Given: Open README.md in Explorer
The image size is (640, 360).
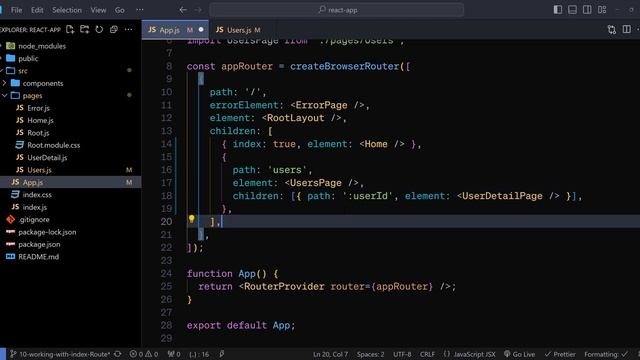Looking at the screenshot, I should tap(38, 257).
